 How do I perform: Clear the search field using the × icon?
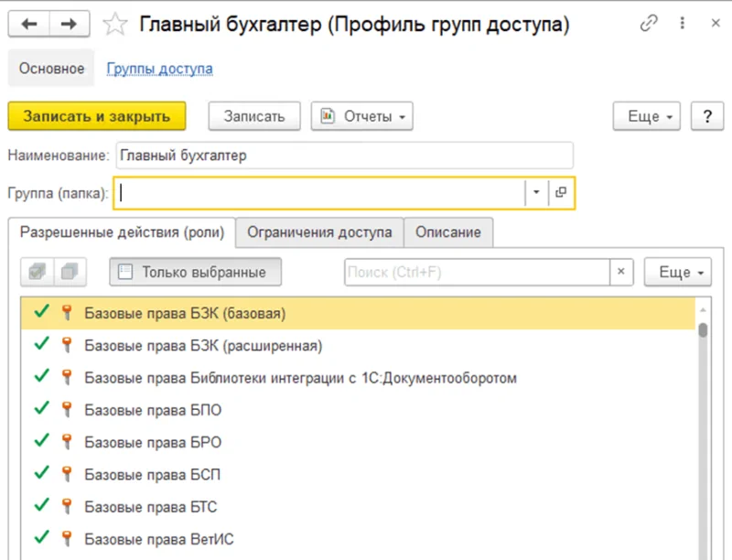click(621, 272)
